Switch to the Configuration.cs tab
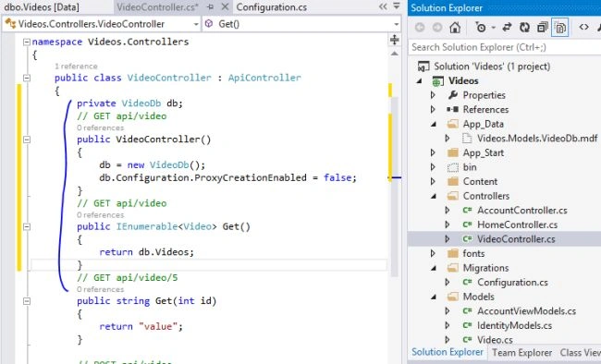The width and height of the screenshot is (601, 364). pyautogui.click(x=271, y=6)
